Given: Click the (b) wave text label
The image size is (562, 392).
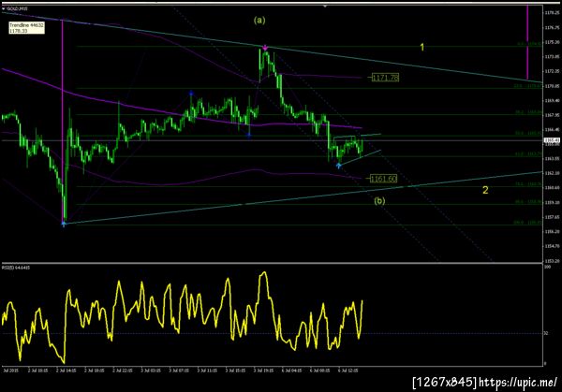Looking at the screenshot, I should (x=379, y=200).
